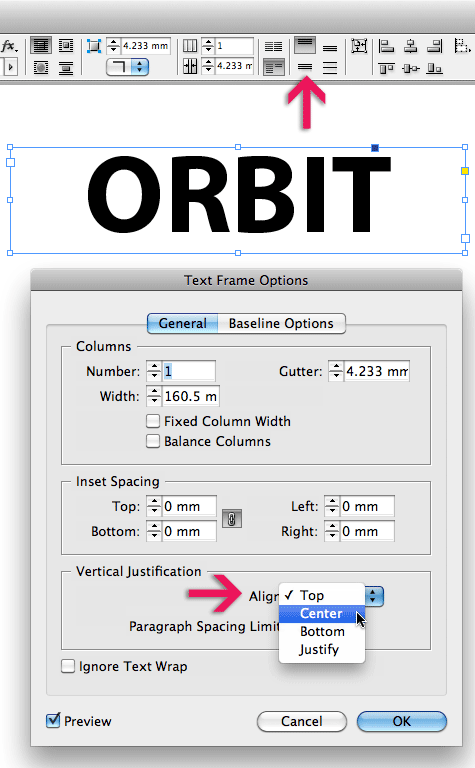Image resolution: width=475 pixels, height=768 pixels.
Task: Click the Unbalance Columns toolbar icon
Action: pos(273,67)
